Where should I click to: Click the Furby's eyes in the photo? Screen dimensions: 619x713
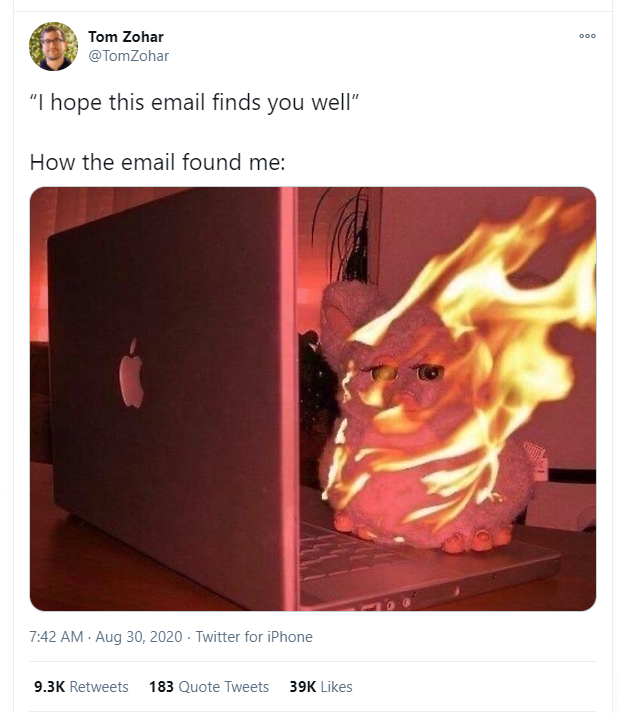coord(408,373)
